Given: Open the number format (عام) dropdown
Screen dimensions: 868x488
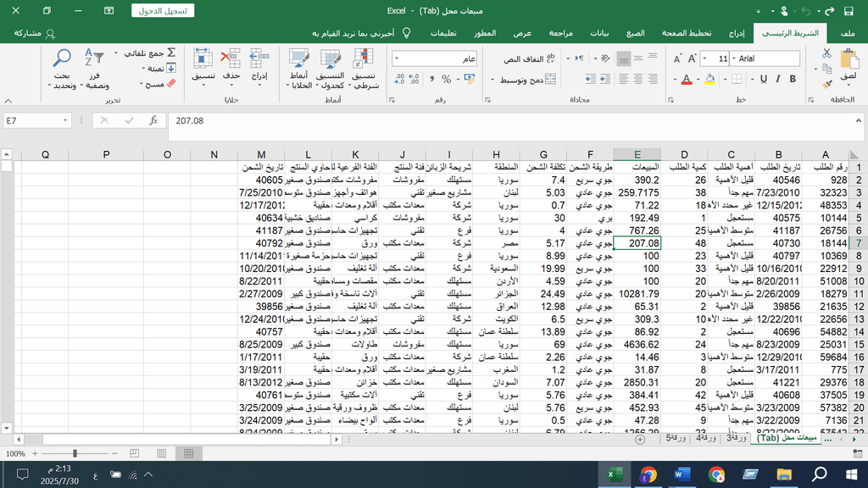Looking at the screenshot, I should [x=397, y=58].
